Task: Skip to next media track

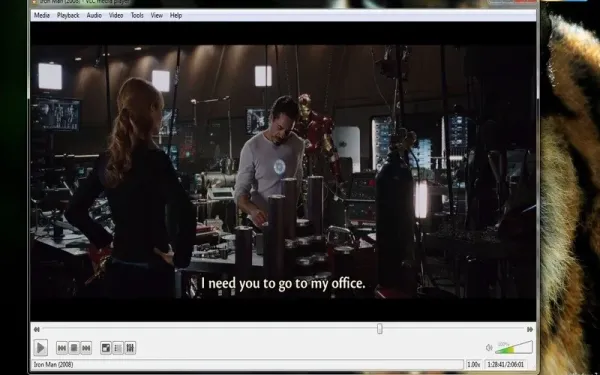Action: 86,348
